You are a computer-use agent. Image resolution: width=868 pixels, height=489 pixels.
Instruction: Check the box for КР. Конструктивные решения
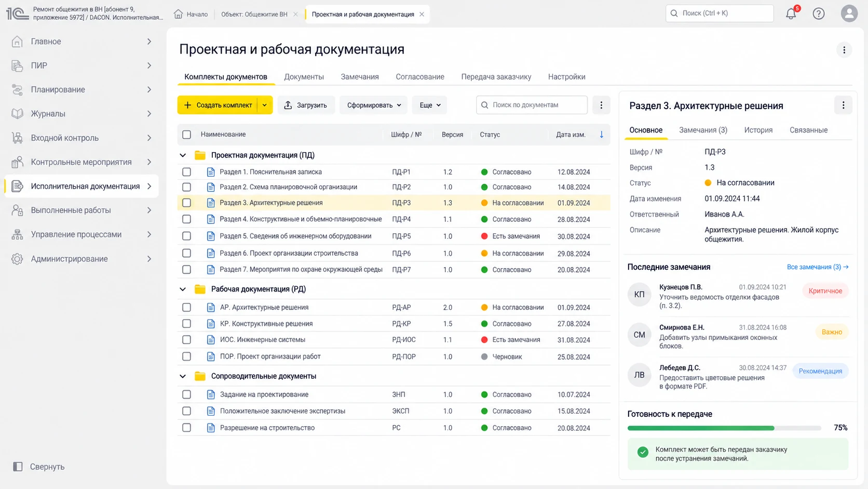point(187,324)
